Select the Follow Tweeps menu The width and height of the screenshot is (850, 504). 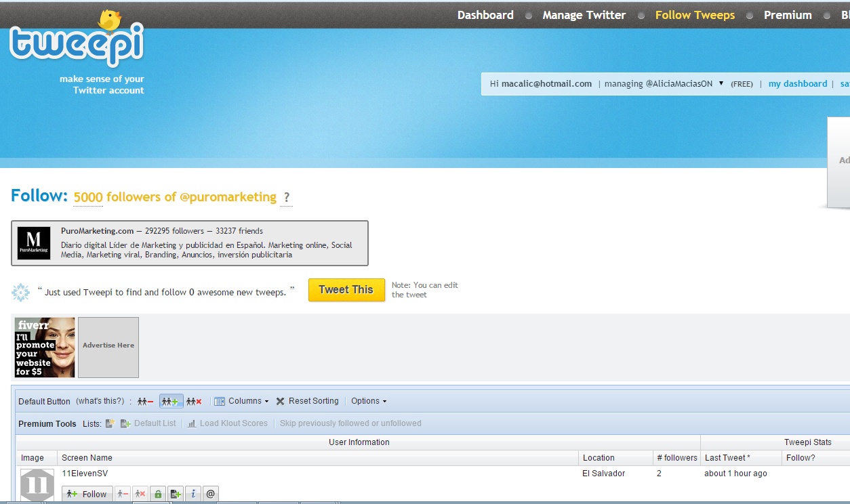point(695,15)
